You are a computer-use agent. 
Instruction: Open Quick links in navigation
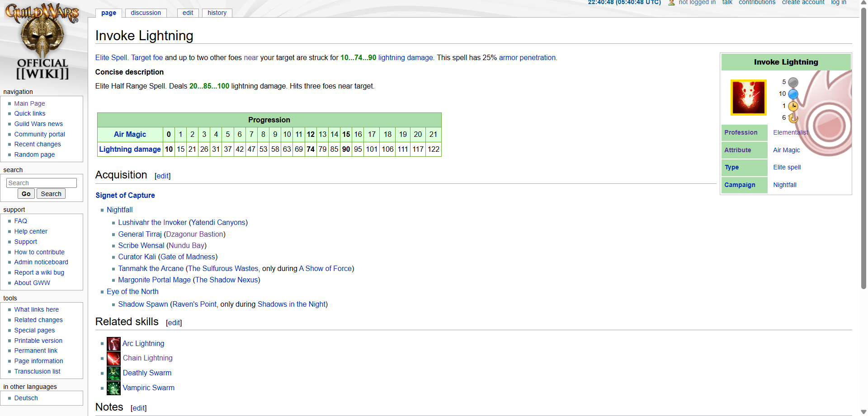[30, 113]
